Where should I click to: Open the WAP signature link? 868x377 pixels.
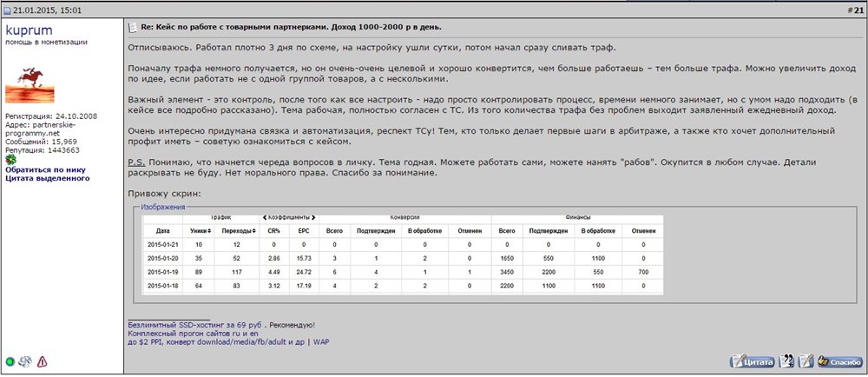321,342
